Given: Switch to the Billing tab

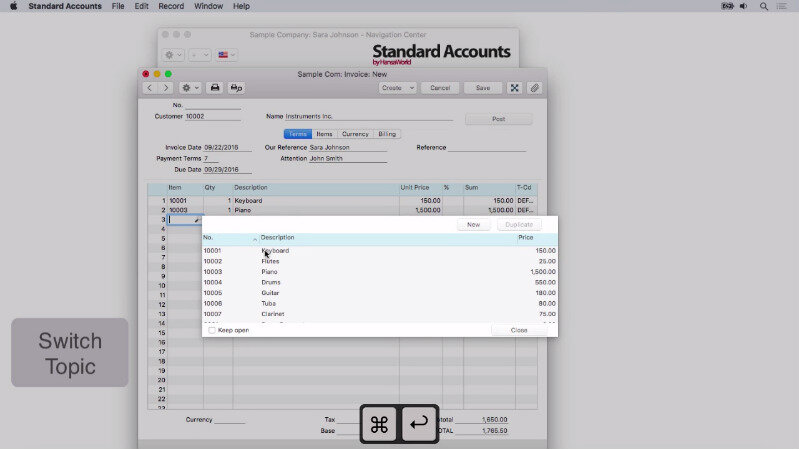Looking at the screenshot, I should pyautogui.click(x=387, y=134).
